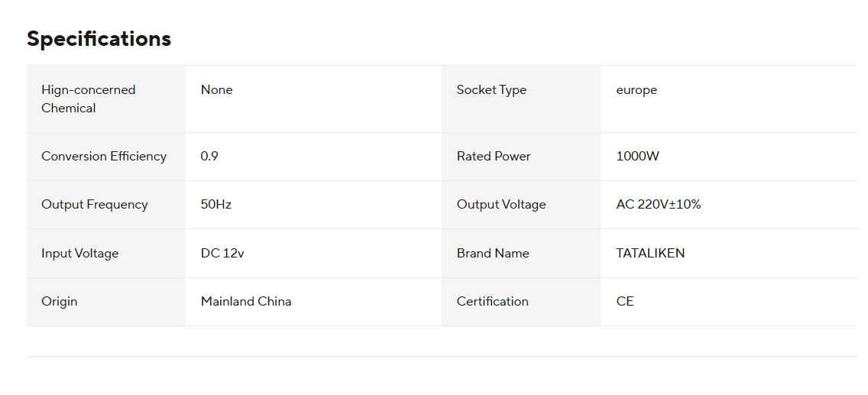Click the 0.9 efficiency value

[x=209, y=157]
